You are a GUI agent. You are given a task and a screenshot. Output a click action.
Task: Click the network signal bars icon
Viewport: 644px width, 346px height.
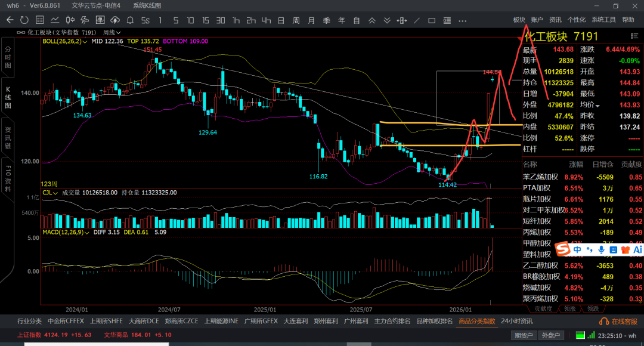tap(591, 335)
